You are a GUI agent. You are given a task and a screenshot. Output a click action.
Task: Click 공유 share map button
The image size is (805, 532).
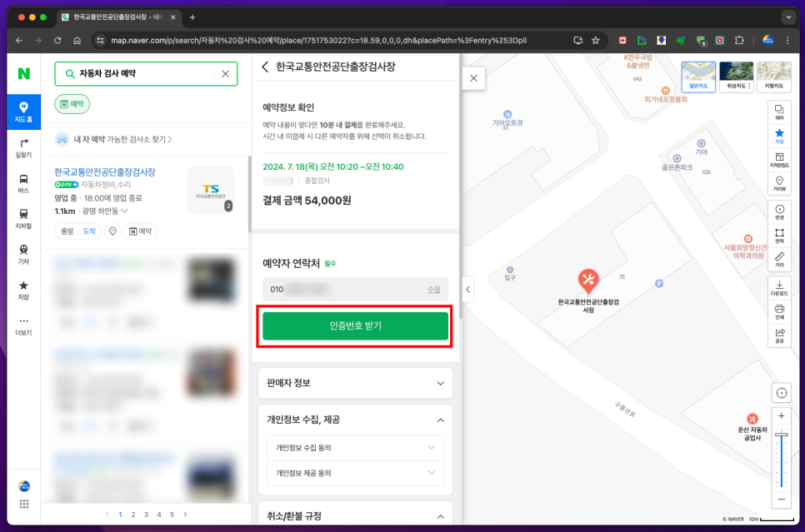[x=779, y=336]
